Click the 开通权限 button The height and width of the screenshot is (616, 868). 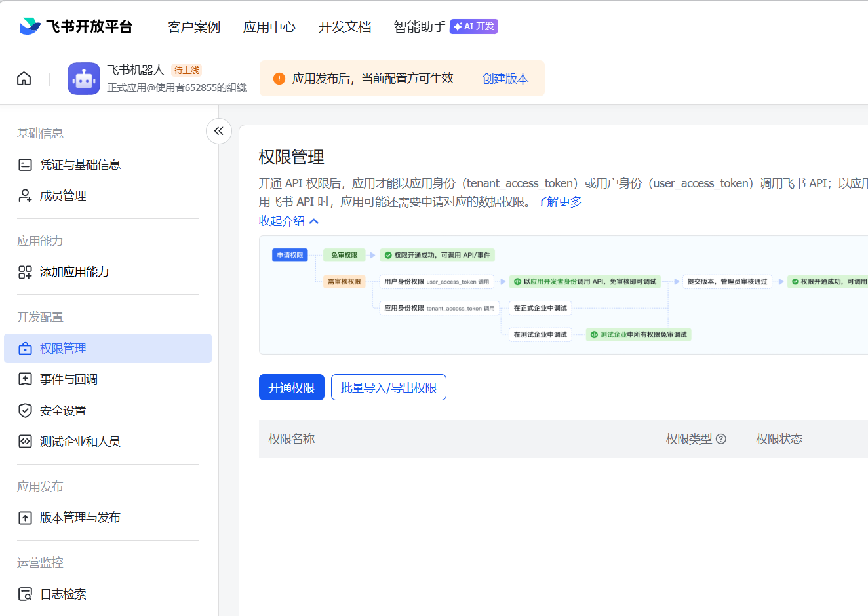pyautogui.click(x=292, y=387)
